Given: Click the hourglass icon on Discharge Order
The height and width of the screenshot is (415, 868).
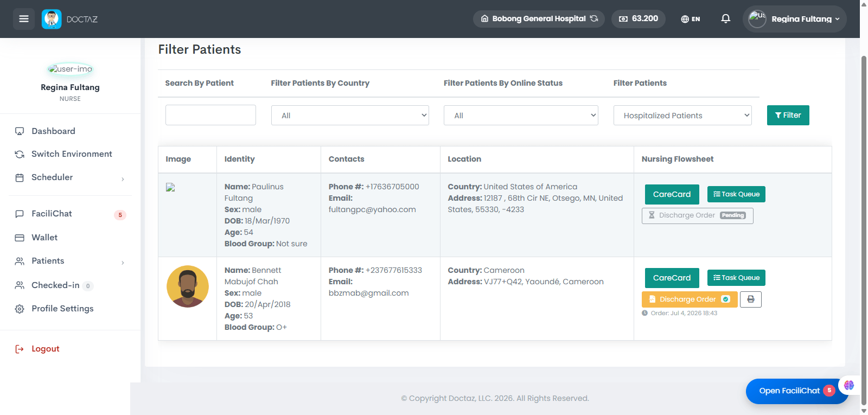Looking at the screenshot, I should tap(652, 215).
